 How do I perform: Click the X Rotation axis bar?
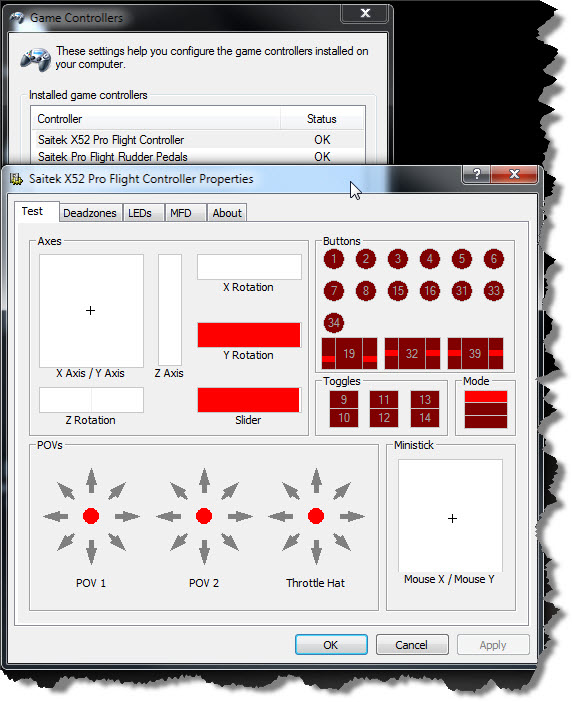(x=249, y=267)
